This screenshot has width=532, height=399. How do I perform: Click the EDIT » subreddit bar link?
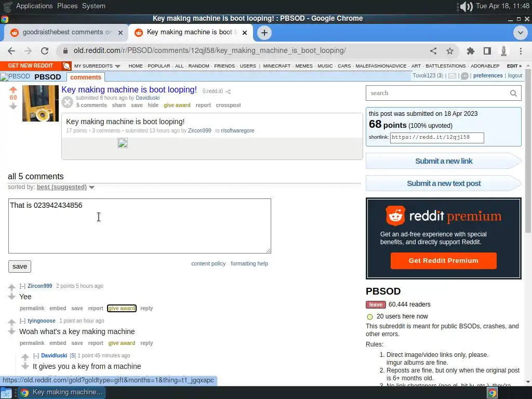pos(514,66)
